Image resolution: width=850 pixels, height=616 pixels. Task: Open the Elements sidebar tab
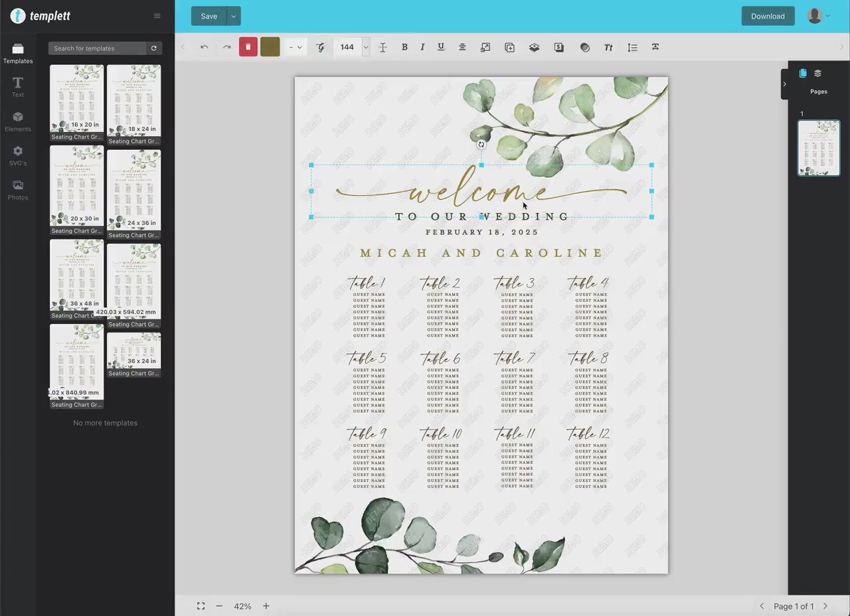point(18,121)
